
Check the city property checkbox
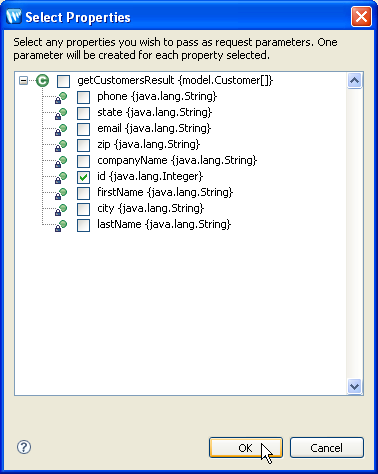click(83, 209)
